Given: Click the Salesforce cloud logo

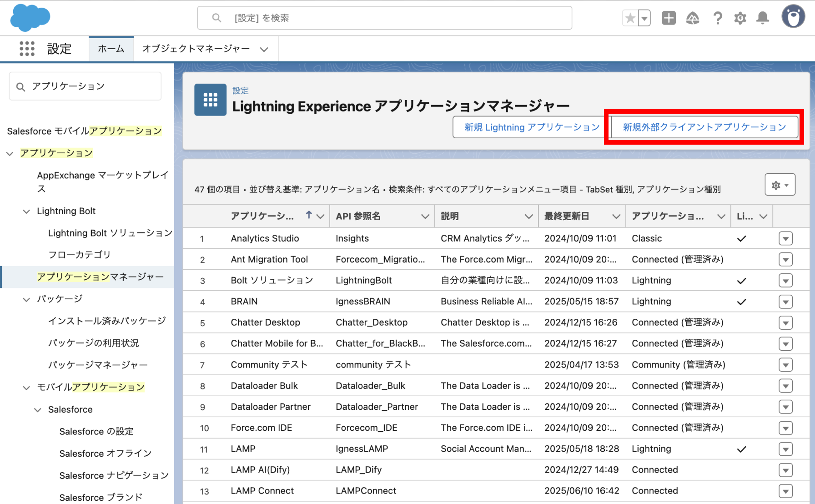Looking at the screenshot, I should 30,18.
